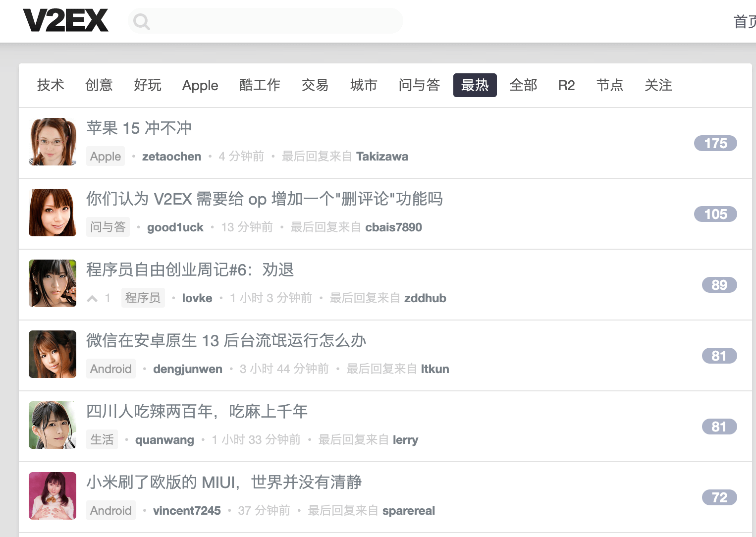Click the 72 reply count badge
The image size is (756, 537).
[719, 497]
